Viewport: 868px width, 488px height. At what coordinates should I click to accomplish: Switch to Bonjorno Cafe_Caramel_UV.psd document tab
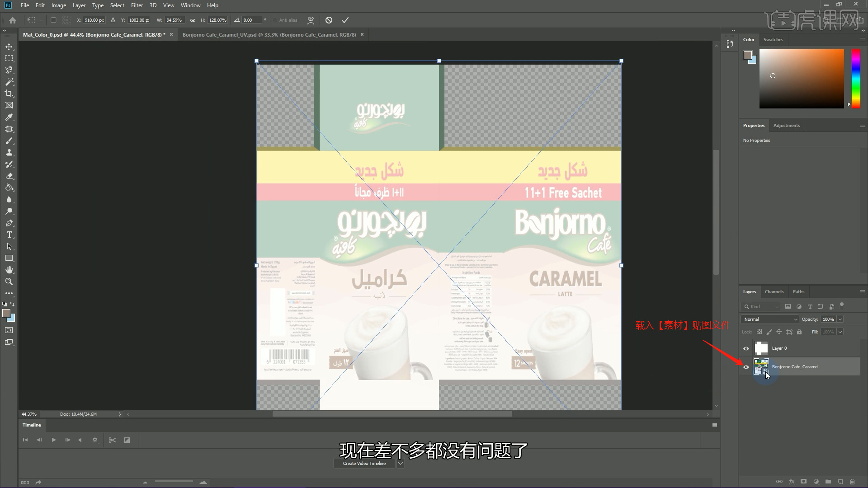click(269, 35)
